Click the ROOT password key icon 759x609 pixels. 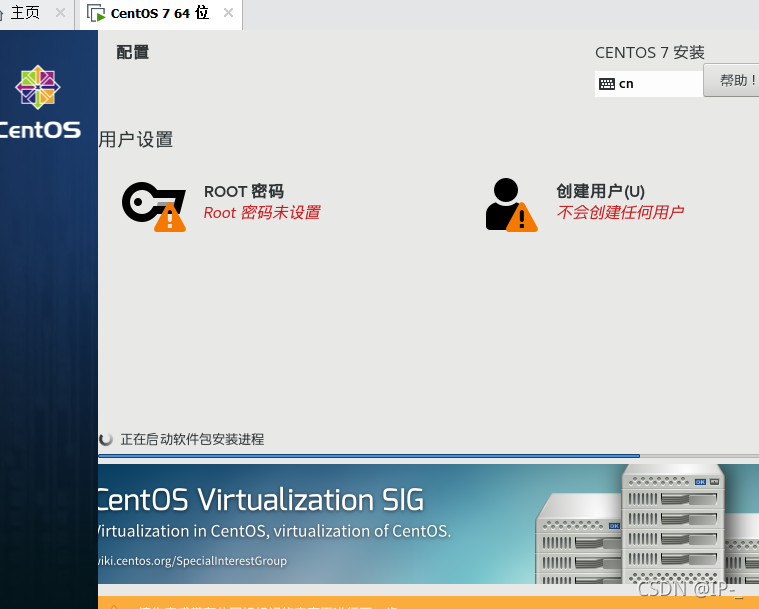click(x=154, y=207)
